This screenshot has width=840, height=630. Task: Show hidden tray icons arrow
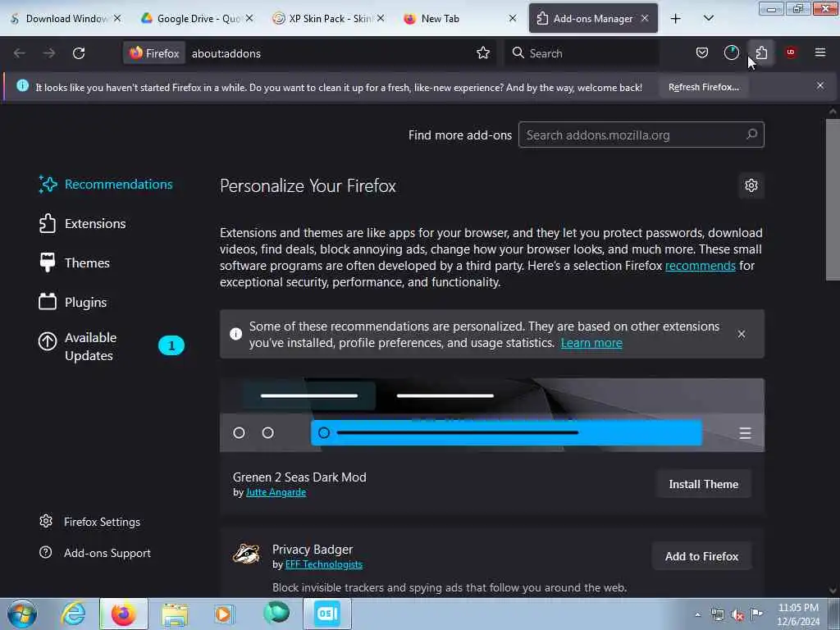point(697,614)
